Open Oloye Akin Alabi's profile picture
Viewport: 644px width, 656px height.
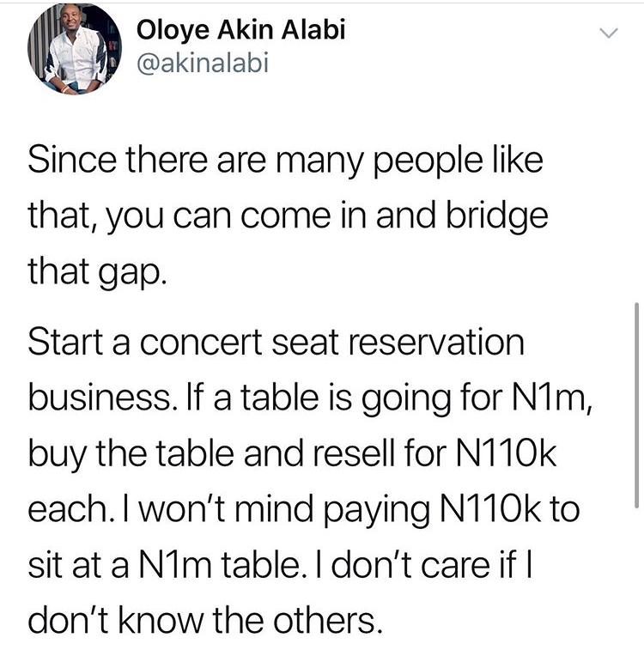[x=75, y=49]
